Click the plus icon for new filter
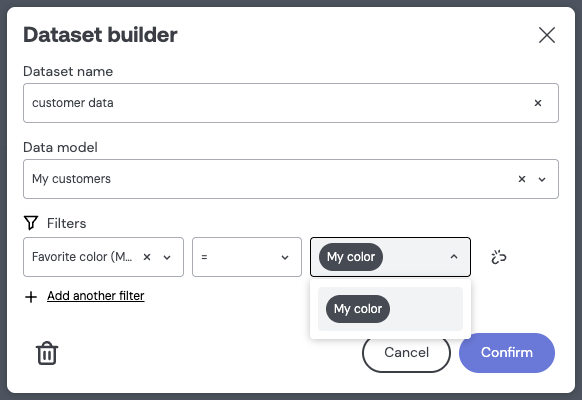 (31, 297)
